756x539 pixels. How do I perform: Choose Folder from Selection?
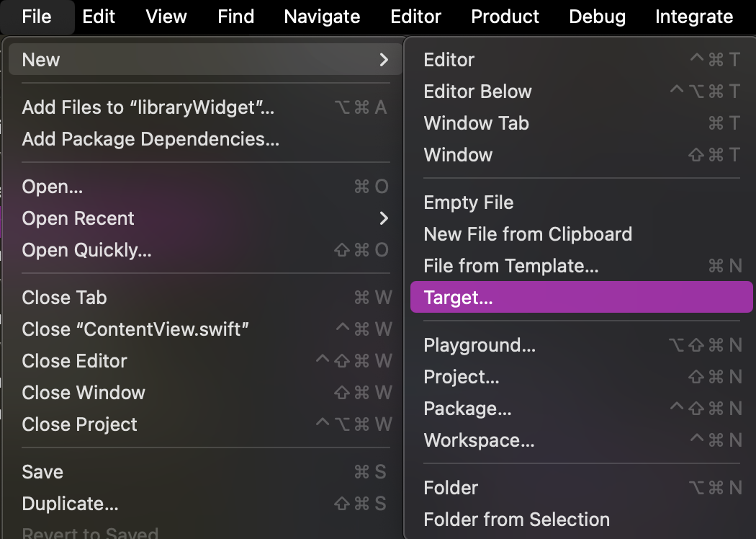click(x=582, y=520)
